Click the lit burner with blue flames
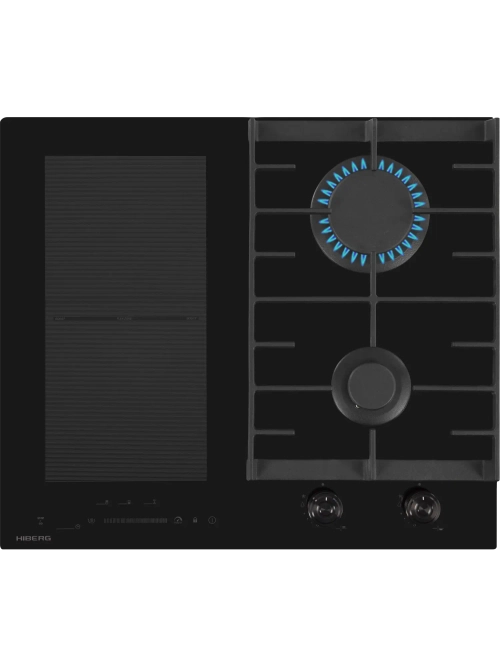 371,211
